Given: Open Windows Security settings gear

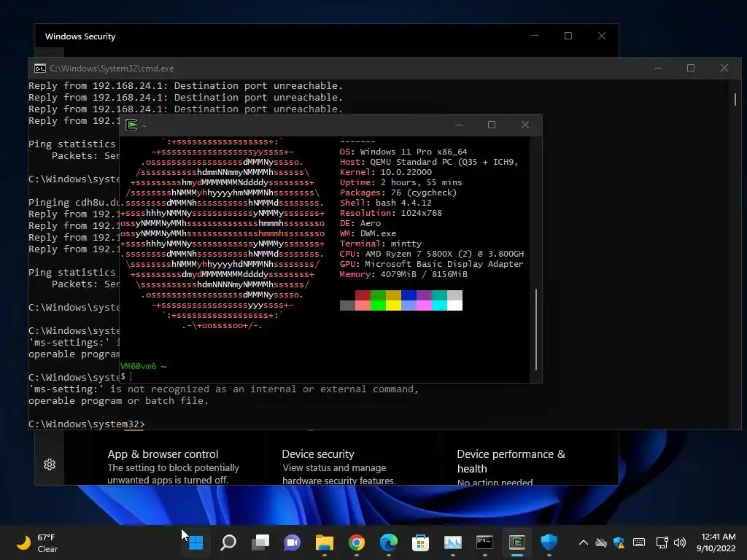Looking at the screenshot, I should point(50,464).
